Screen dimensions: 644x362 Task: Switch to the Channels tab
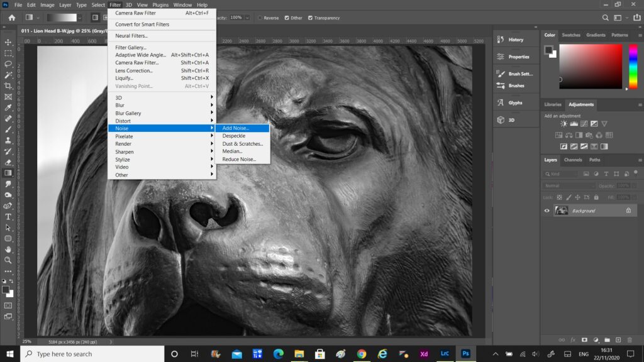click(573, 160)
